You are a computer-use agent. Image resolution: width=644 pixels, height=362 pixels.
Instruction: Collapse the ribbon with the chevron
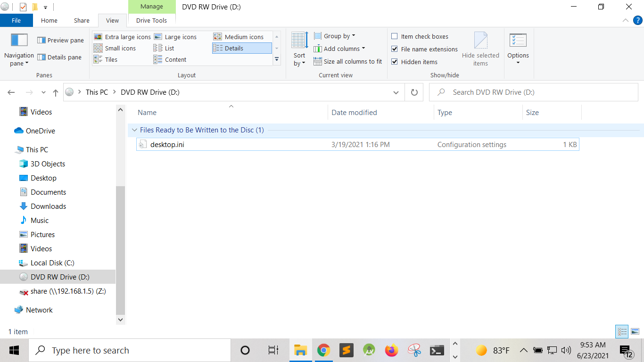click(626, 20)
